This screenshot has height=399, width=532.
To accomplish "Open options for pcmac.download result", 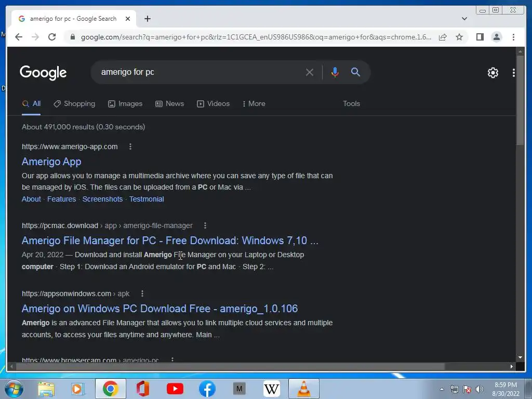I will pos(205,225).
